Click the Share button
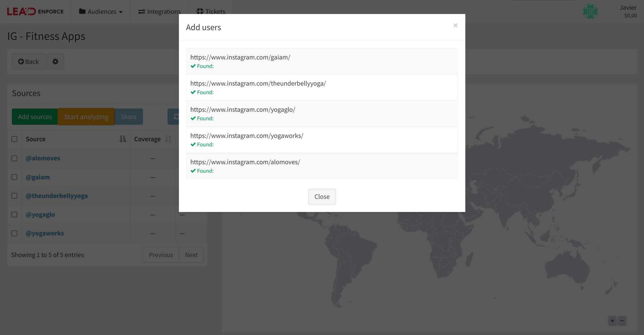Viewport: 644px width, 335px height. (x=128, y=117)
